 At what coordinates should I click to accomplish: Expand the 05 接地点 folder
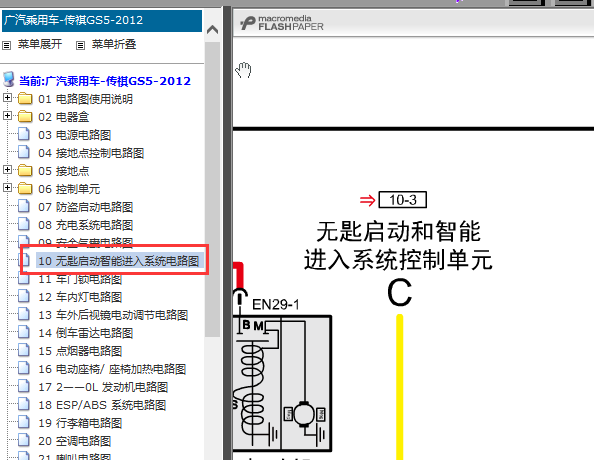[7, 170]
